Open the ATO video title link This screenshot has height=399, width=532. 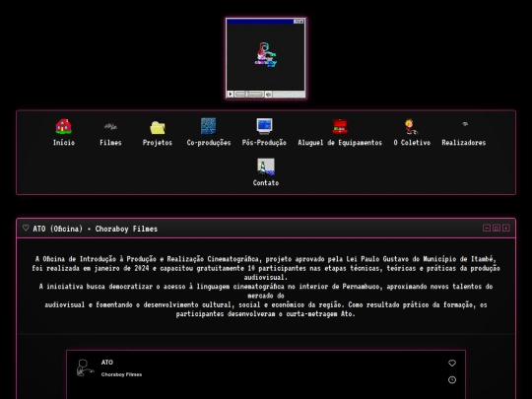[107, 363]
